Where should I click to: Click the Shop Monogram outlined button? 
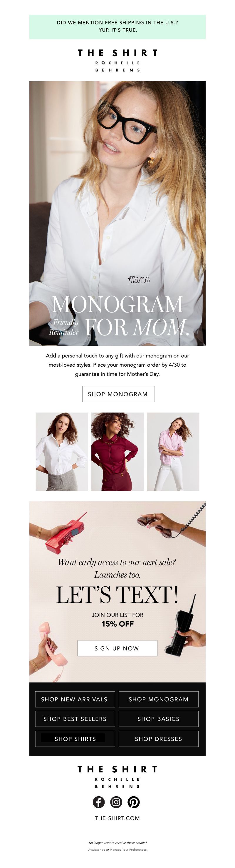click(118, 394)
